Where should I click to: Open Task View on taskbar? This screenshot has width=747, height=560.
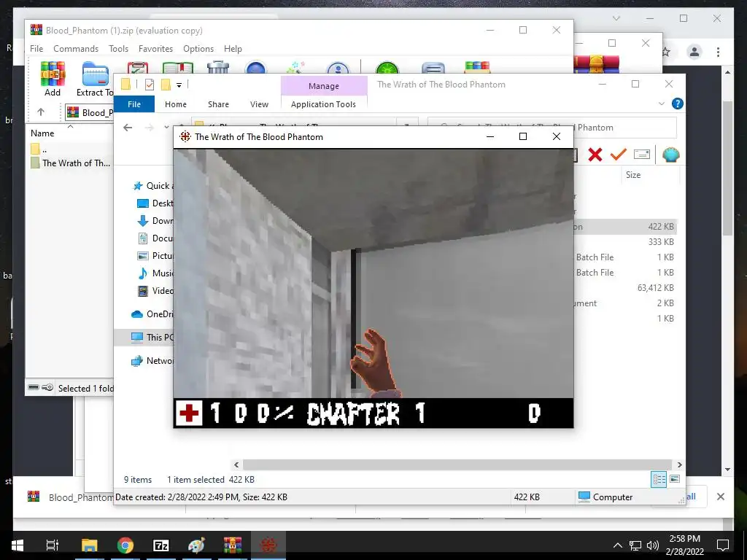(x=52, y=545)
